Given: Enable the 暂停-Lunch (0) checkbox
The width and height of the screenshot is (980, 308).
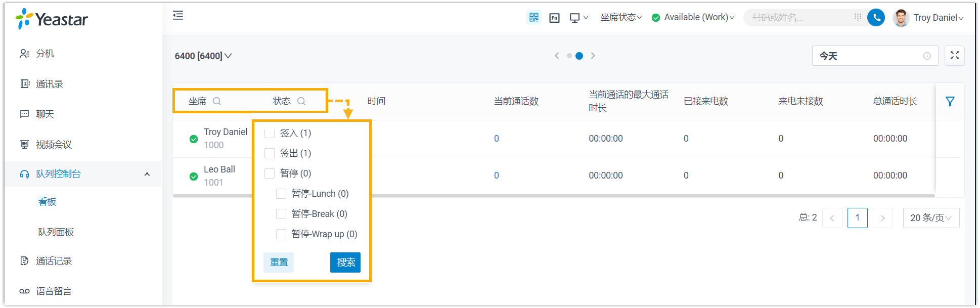Looking at the screenshot, I should (x=281, y=194).
